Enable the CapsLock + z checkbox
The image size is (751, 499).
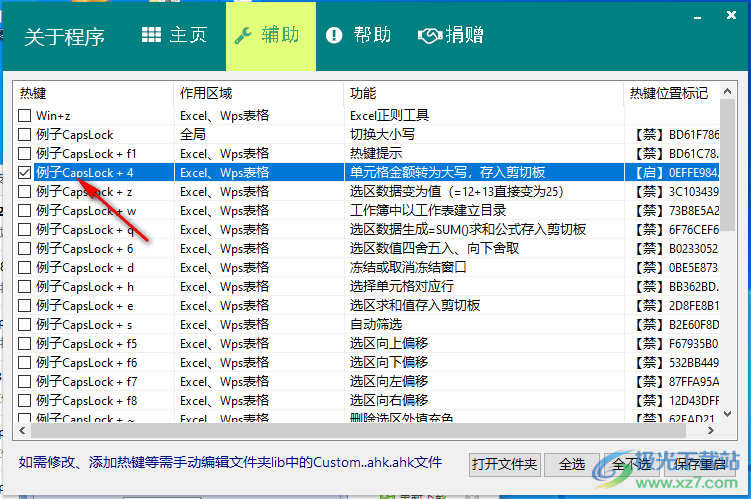click(x=24, y=192)
